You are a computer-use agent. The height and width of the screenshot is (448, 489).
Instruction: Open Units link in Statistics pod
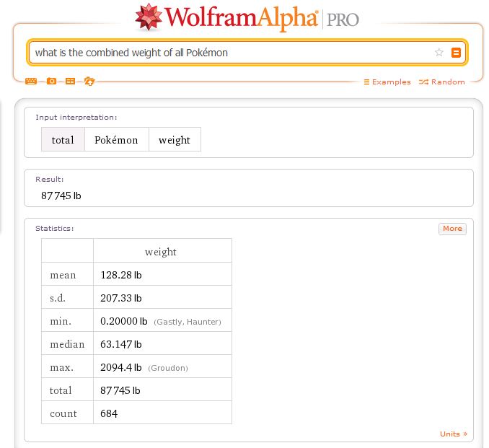(454, 434)
